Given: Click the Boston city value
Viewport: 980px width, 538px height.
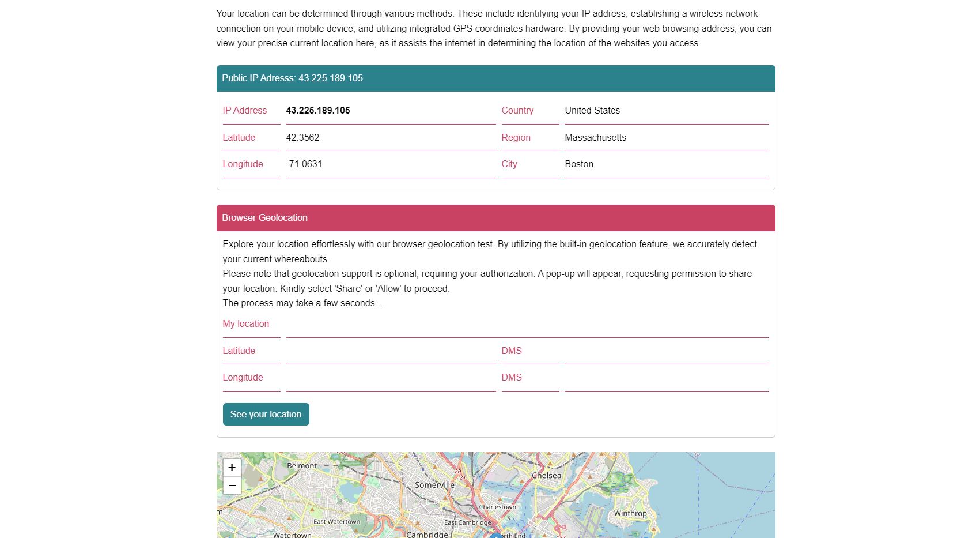Looking at the screenshot, I should coord(579,164).
